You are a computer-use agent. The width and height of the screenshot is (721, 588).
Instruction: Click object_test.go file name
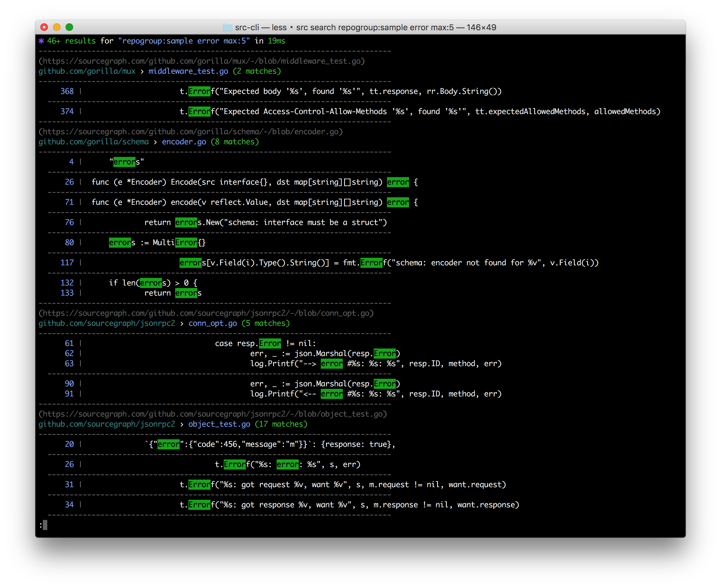click(219, 424)
